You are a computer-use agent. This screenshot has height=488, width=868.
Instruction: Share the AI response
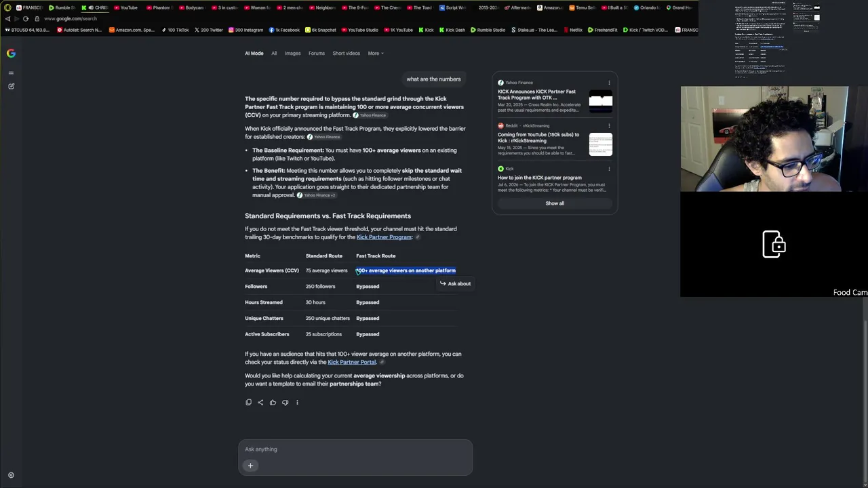click(x=260, y=403)
